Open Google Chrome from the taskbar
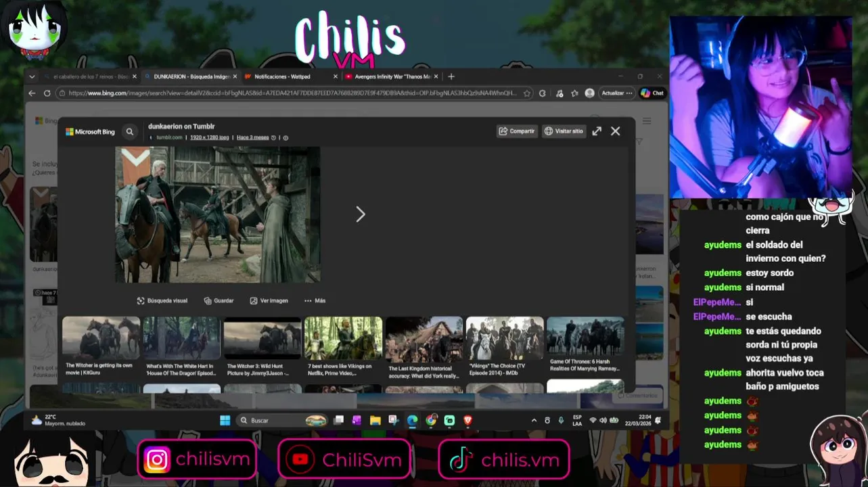This screenshot has width=868, height=487. (x=431, y=420)
